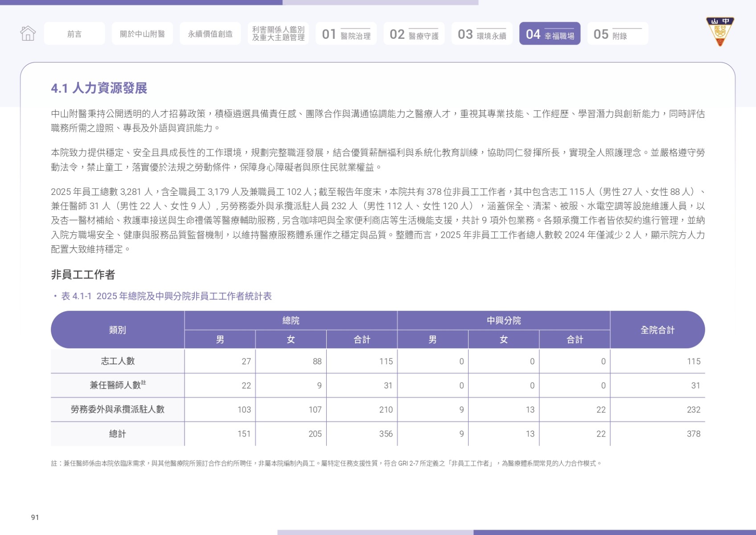The width and height of the screenshot is (756, 535).
Task: Select 03 環境永續 chapter tab
Action: [x=482, y=33]
